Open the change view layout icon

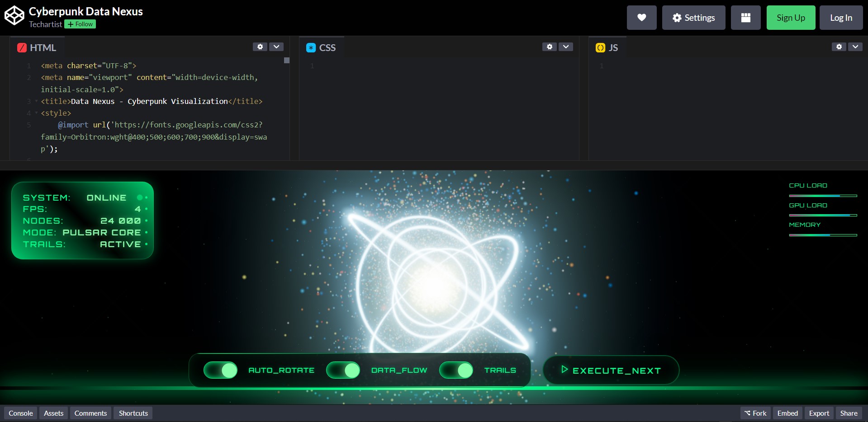(745, 18)
